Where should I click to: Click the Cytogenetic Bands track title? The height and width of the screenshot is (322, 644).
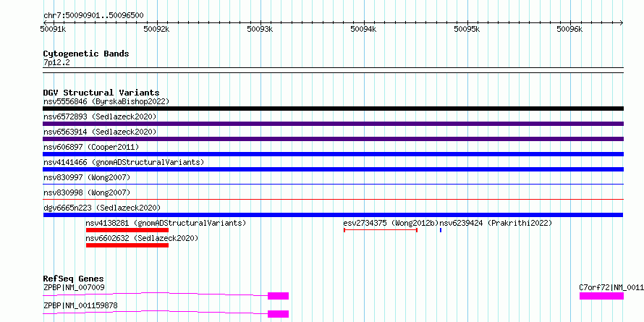tap(86, 54)
